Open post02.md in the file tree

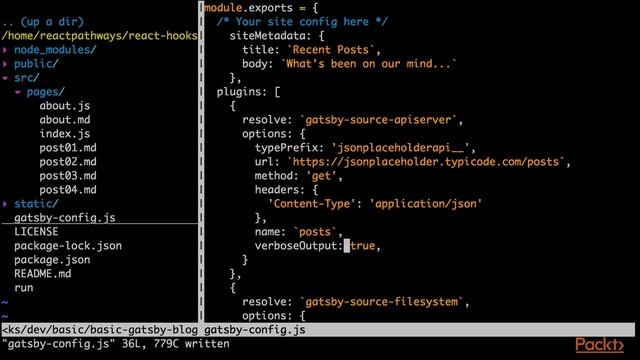(x=68, y=162)
